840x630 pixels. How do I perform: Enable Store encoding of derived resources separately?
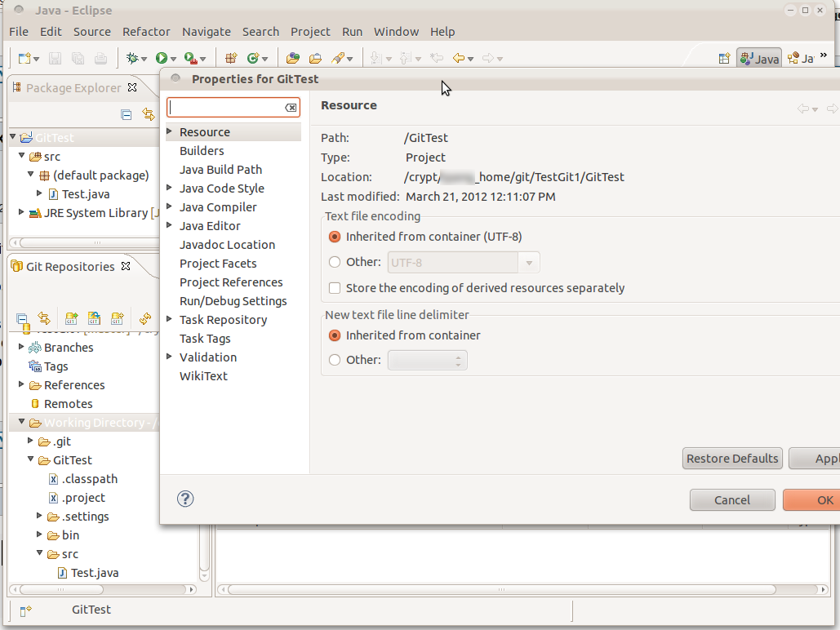pyautogui.click(x=335, y=288)
